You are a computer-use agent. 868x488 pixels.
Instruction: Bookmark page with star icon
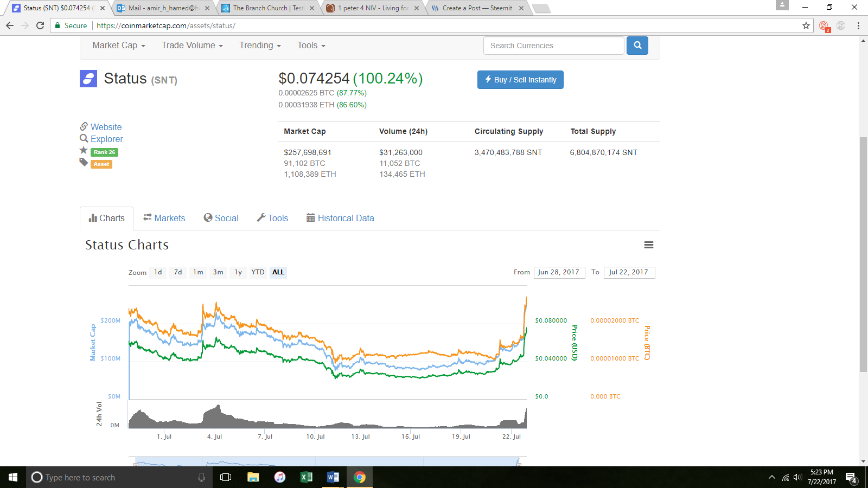(x=806, y=25)
